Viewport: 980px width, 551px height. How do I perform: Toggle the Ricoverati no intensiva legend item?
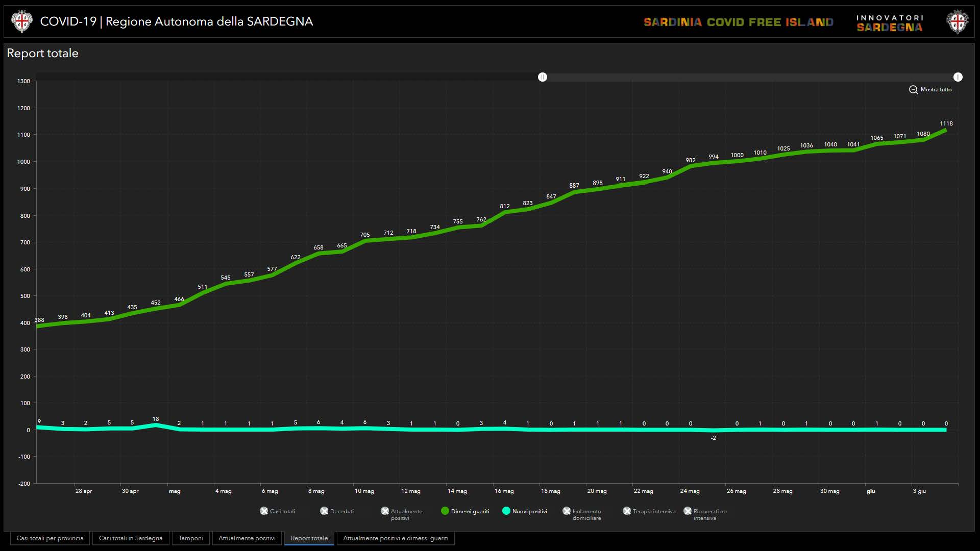(x=688, y=511)
